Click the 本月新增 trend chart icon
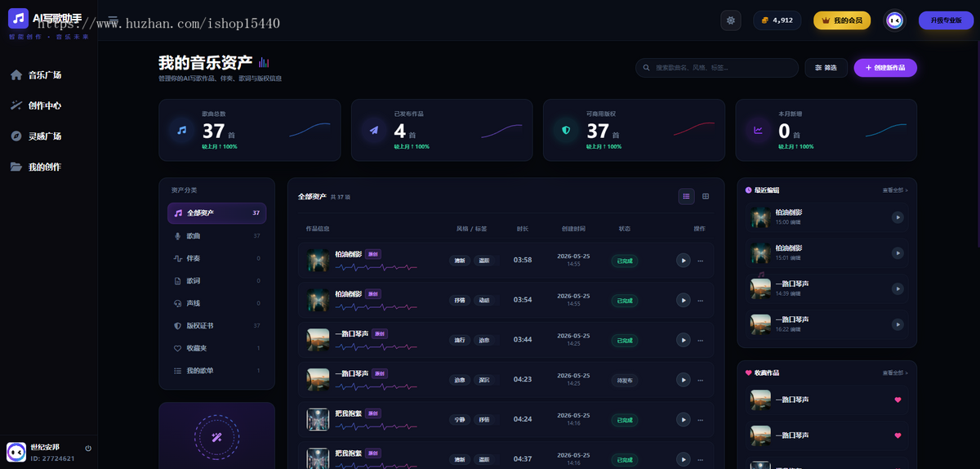 tap(759, 130)
